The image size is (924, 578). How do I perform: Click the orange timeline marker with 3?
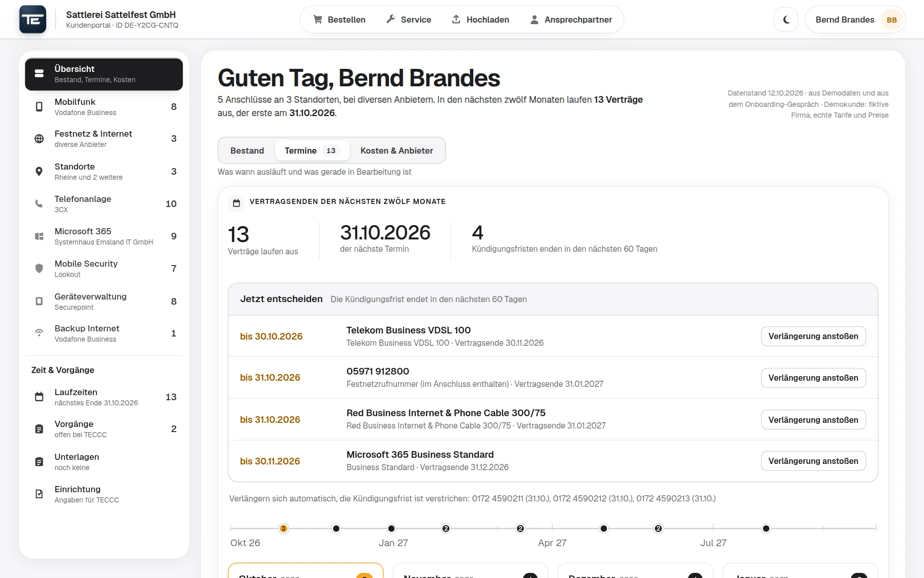click(x=283, y=529)
